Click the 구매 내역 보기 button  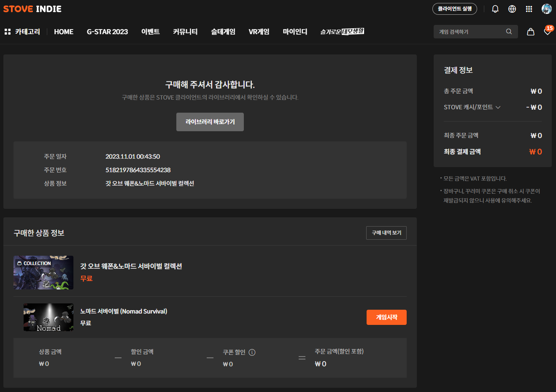pos(386,233)
